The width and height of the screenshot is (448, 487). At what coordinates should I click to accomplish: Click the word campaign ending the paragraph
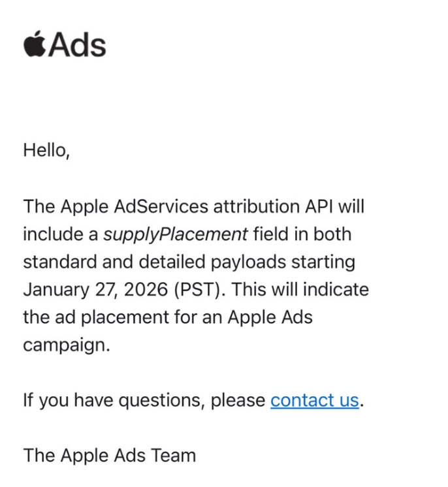tap(66, 345)
